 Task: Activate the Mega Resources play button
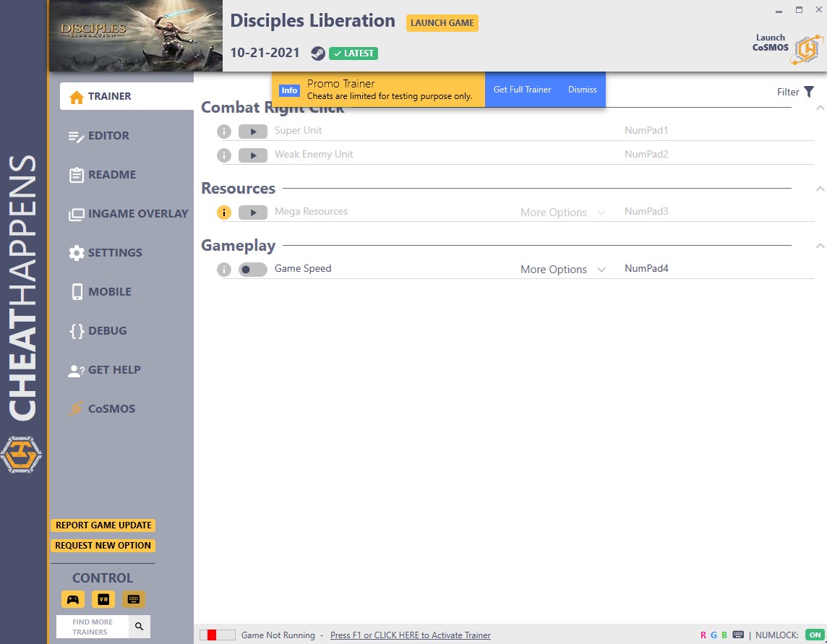pyautogui.click(x=253, y=212)
